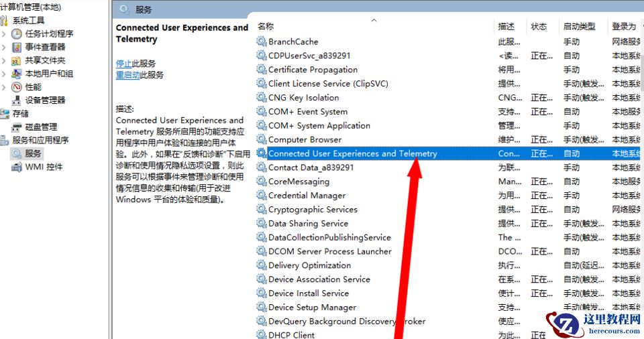This screenshot has height=339, width=644.
Task: Select the 系统工具 tree item
Action: pos(28,21)
